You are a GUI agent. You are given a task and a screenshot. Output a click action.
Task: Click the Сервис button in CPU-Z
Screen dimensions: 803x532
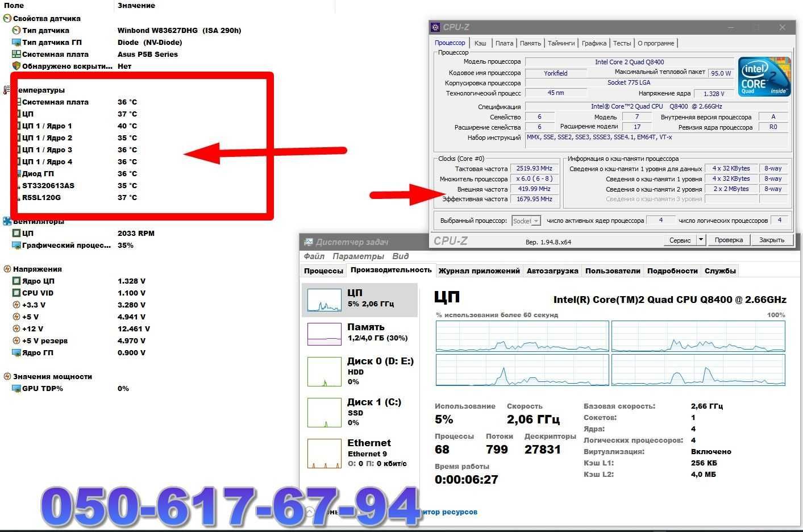click(x=680, y=240)
